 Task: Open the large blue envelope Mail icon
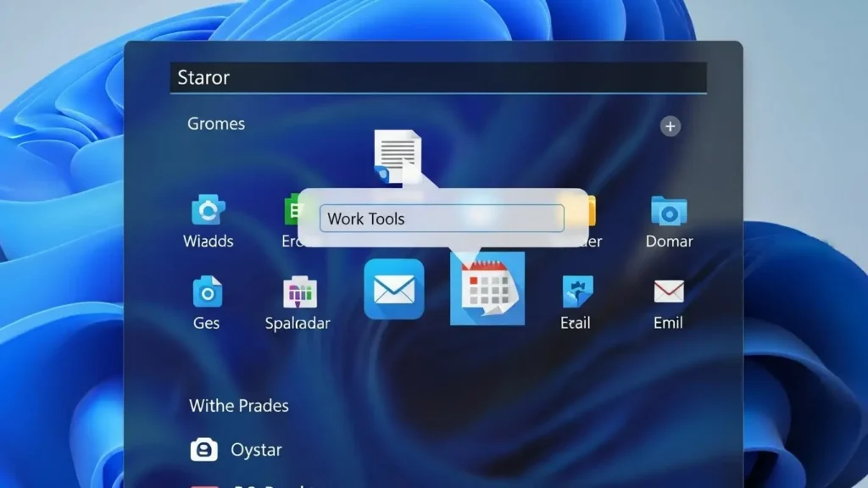[x=394, y=290]
